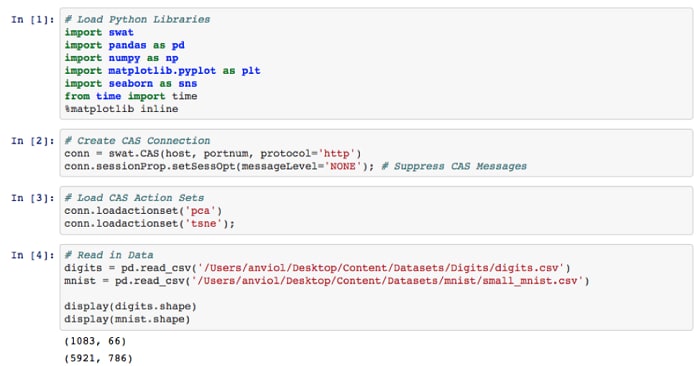
Task: Place cursor on 'import seaborn as sns'
Action: (130, 83)
